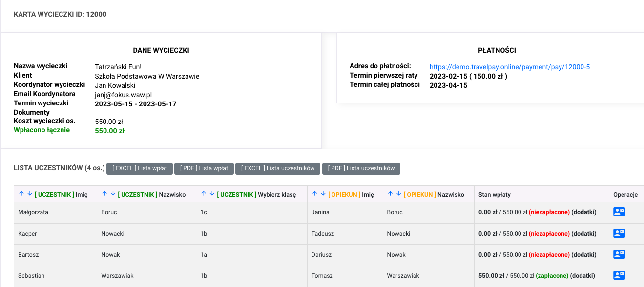Download [PDF] Lista uczestników
Image resolution: width=644 pixels, height=287 pixels.
tap(361, 168)
